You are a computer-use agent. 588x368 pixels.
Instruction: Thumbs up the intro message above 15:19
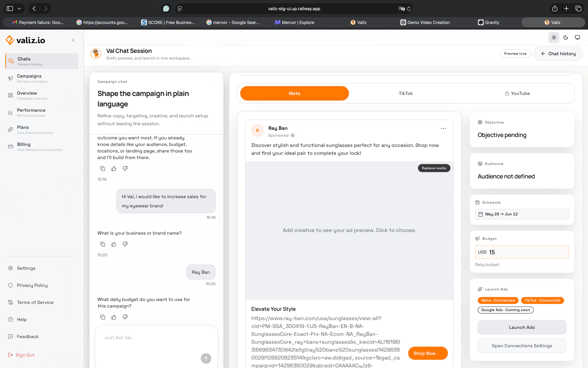114,168
